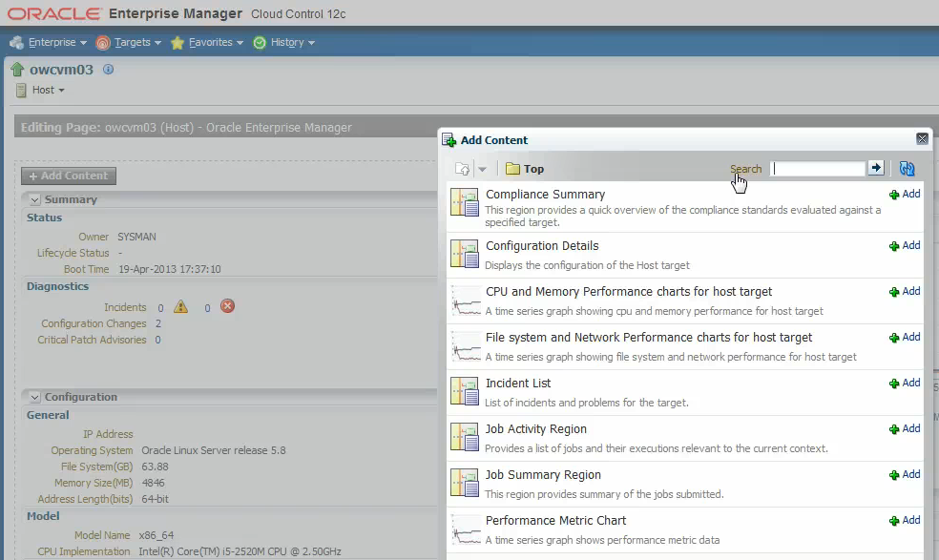The width and height of the screenshot is (939, 560).
Task: Add the Job Summary Region
Action: 905,474
